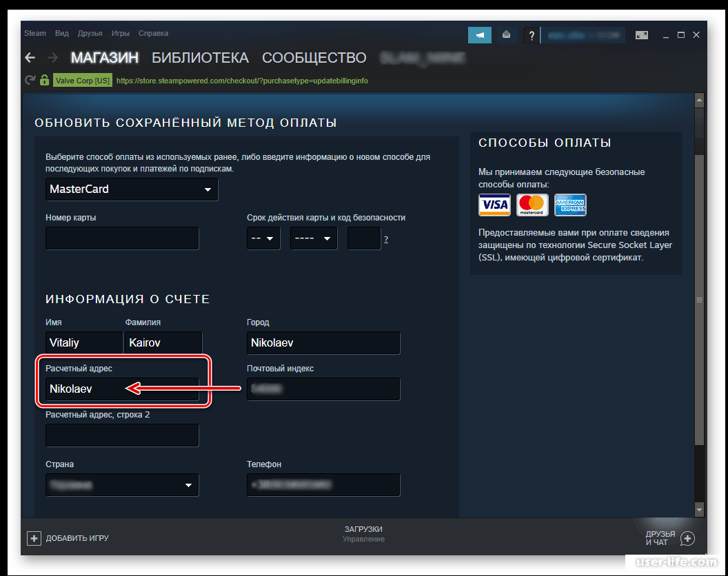Expand the MasterCard payment method dropdown

tap(132, 189)
